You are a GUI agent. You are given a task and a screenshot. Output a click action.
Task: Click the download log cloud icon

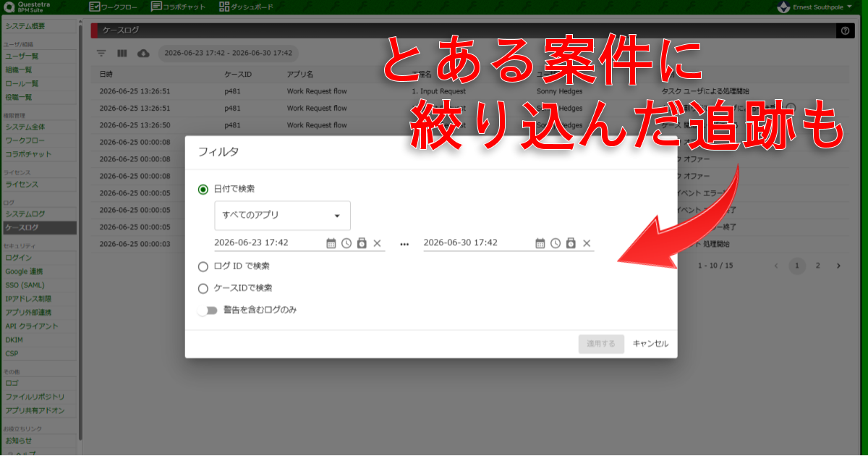(x=143, y=53)
